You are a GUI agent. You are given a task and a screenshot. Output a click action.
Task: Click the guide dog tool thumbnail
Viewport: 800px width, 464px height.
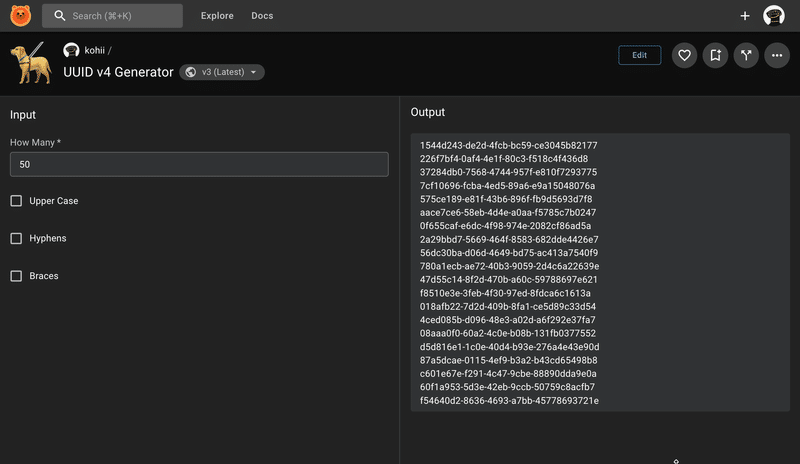[x=32, y=63]
